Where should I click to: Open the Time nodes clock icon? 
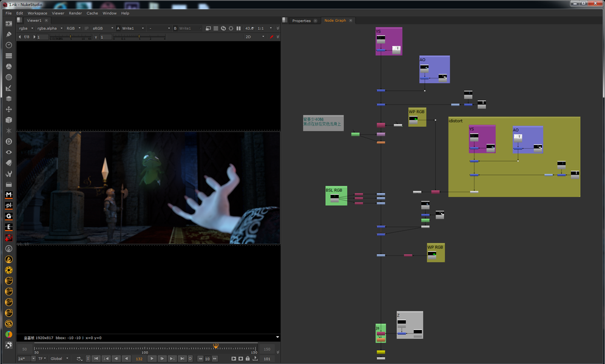pos(8,45)
